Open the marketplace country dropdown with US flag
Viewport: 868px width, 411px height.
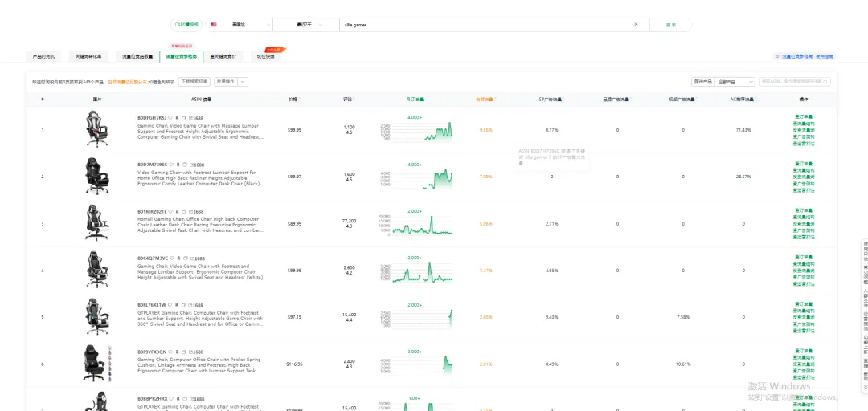(x=240, y=25)
